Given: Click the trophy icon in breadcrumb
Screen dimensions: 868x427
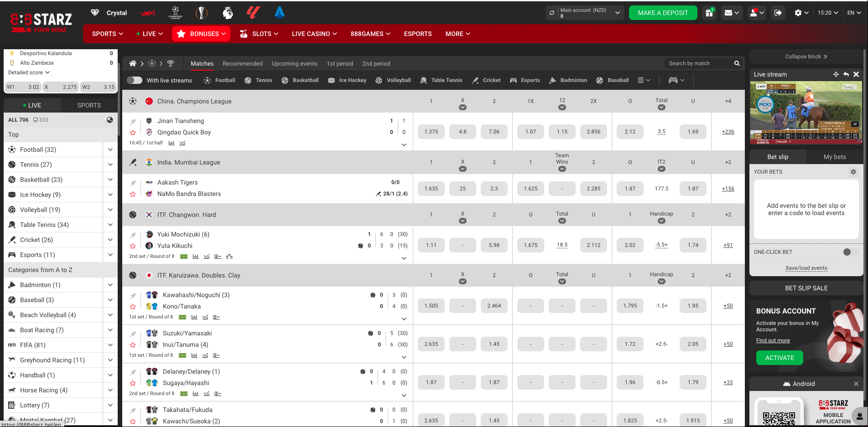Looking at the screenshot, I should pyautogui.click(x=171, y=63).
